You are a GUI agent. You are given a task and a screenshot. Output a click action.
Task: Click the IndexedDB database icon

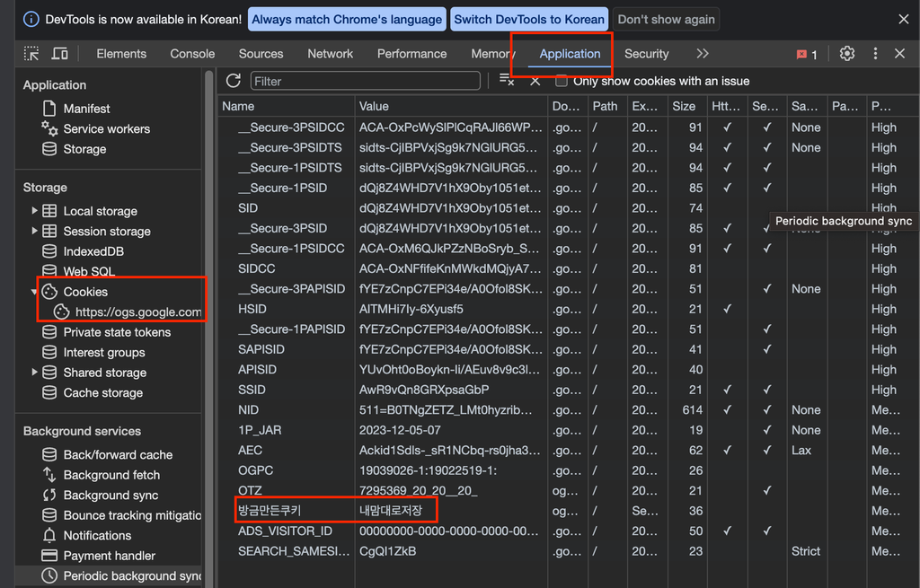[x=49, y=251]
